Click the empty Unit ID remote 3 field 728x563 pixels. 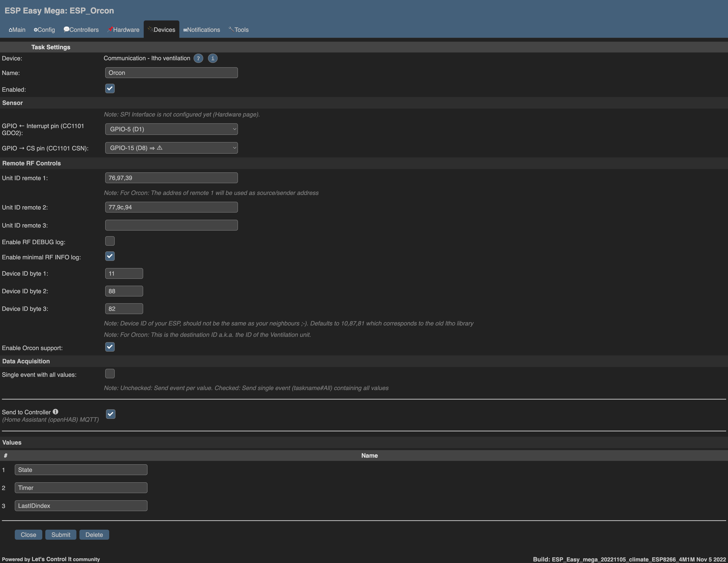[x=171, y=225]
